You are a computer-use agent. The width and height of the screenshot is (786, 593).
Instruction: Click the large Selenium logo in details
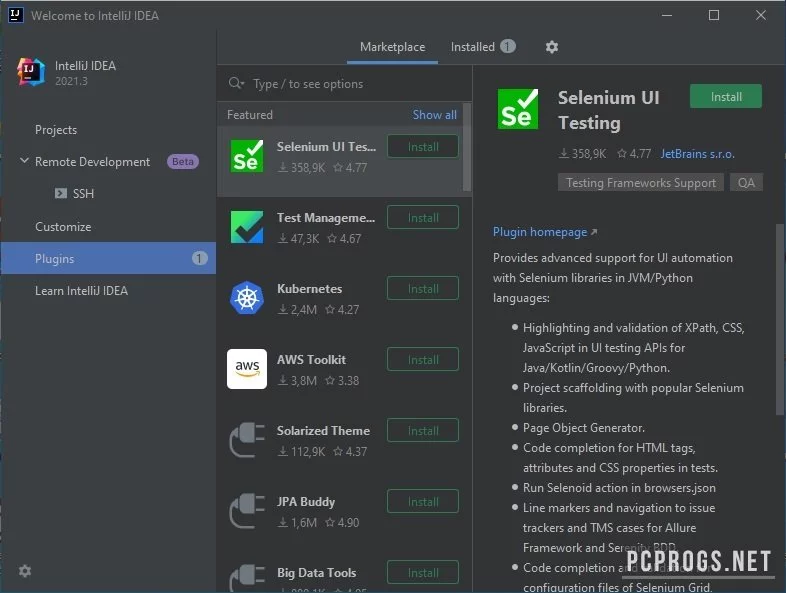pyautogui.click(x=518, y=109)
